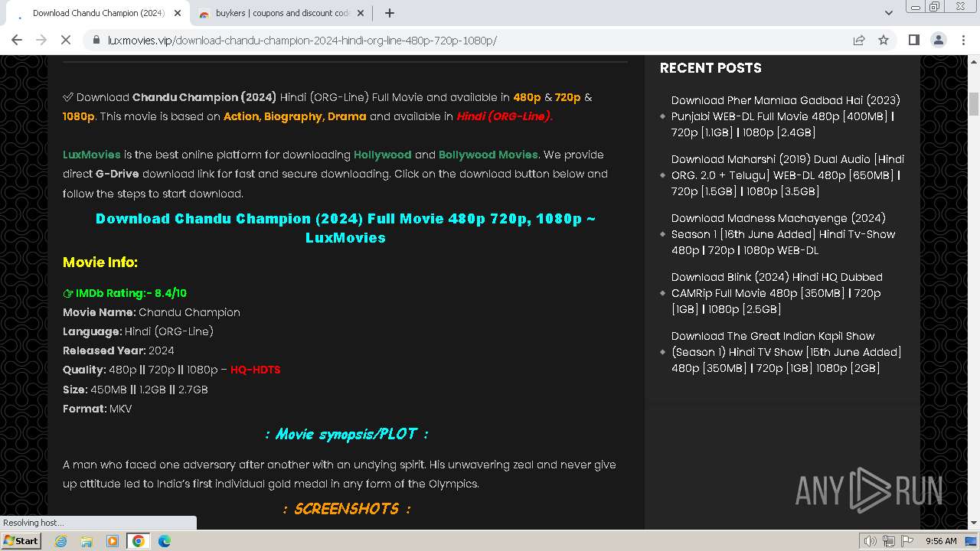Click Movie synopsis/PLOT heading

click(x=346, y=434)
